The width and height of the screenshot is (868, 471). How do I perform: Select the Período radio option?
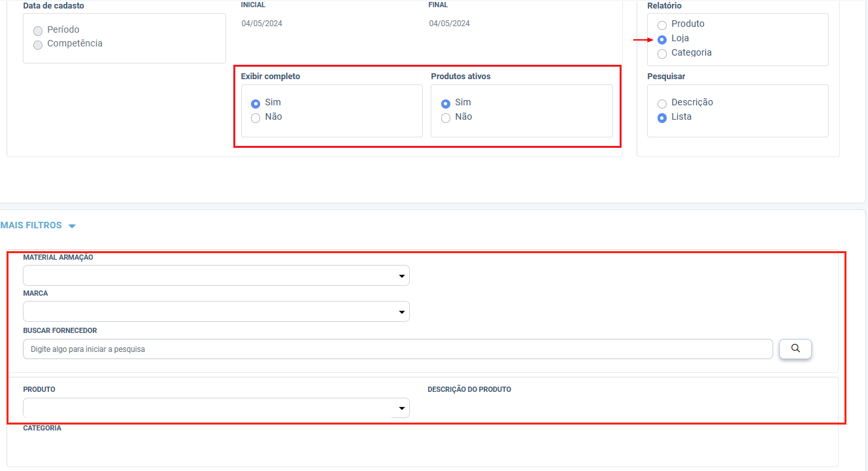(38, 30)
